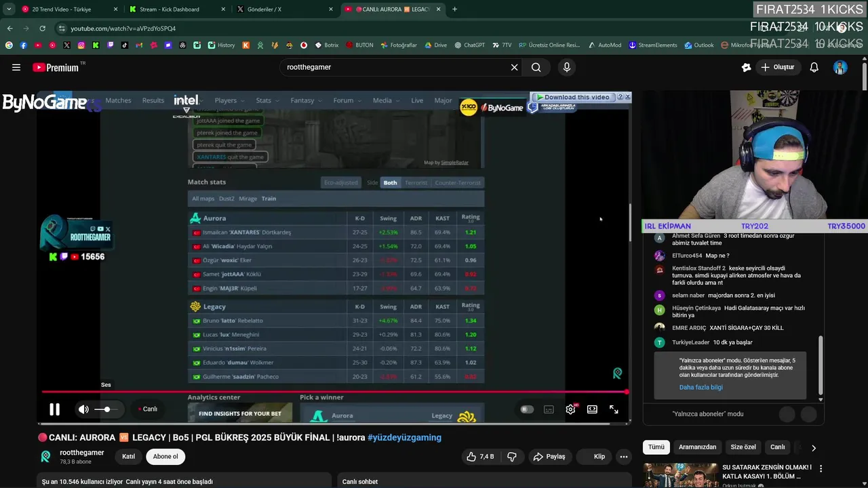Viewport: 868px width, 488px height.
Task: Click the Oluştur create button
Action: pyautogui.click(x=777, y=67)
